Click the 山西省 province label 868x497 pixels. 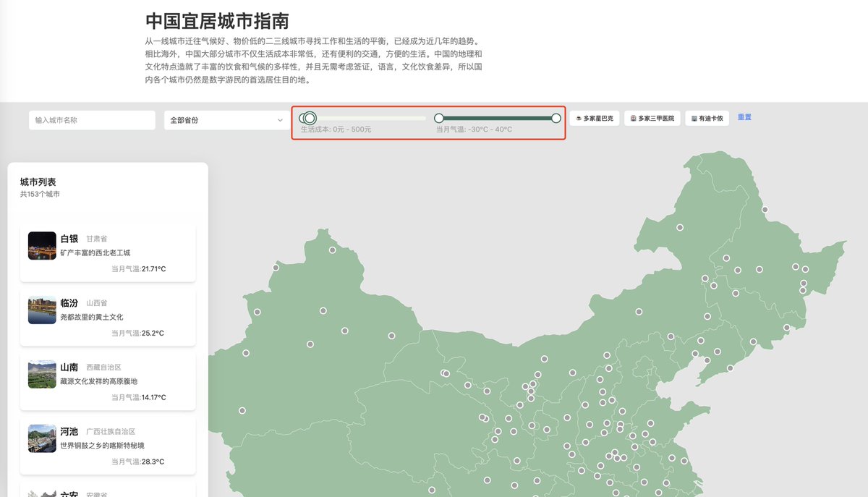click(x=97, y=303)
